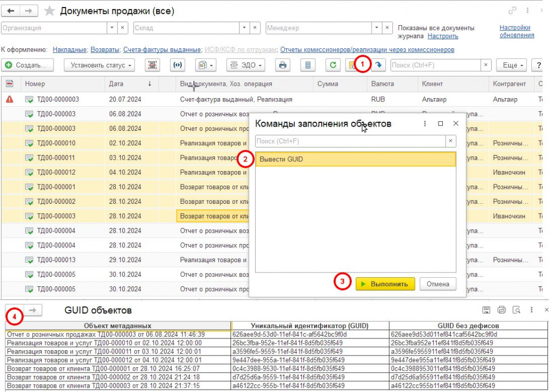Select Возврат товаров от клиента ТД00-000002 row

pyautogui.click(x=118, y=377)
